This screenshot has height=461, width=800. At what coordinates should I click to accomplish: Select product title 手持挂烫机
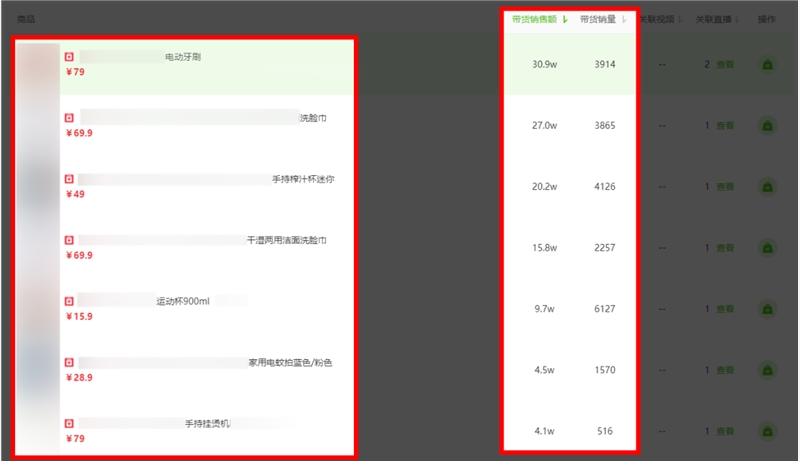[208, 424]
